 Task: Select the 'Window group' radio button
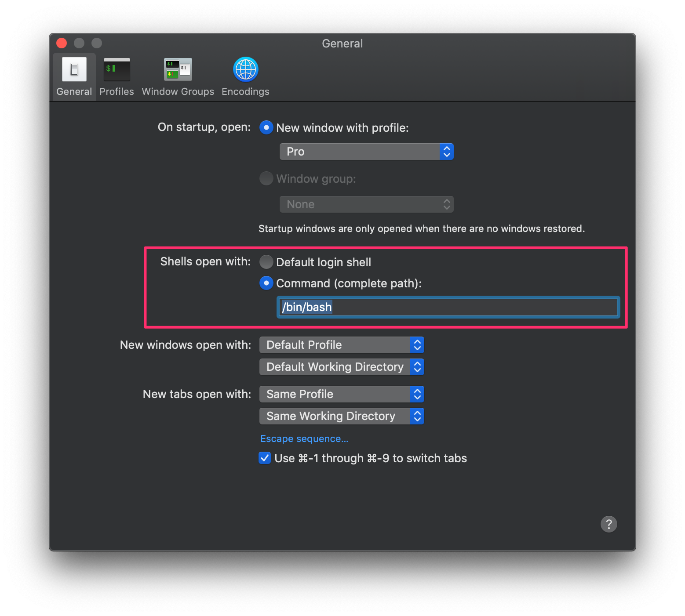(x=266, y=179)
